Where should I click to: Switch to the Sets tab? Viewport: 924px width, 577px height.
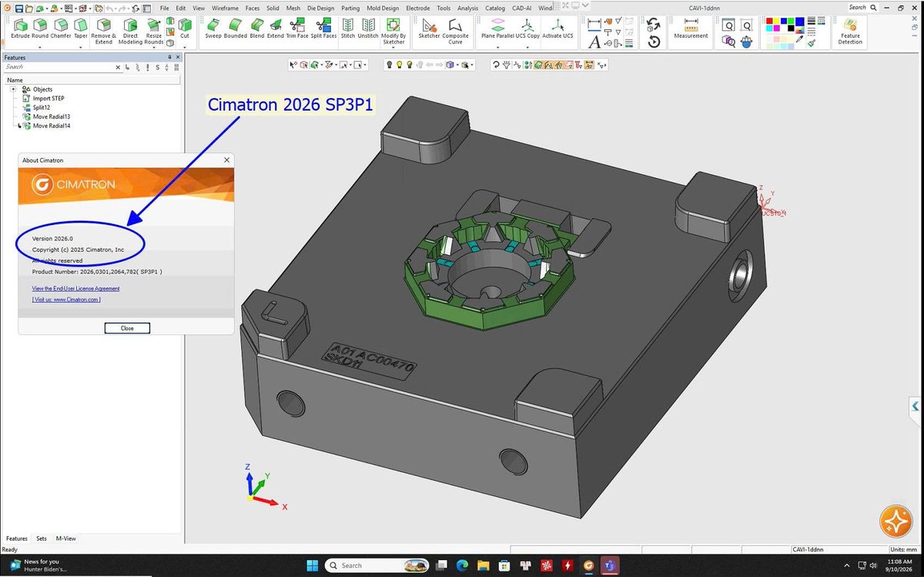42,538
